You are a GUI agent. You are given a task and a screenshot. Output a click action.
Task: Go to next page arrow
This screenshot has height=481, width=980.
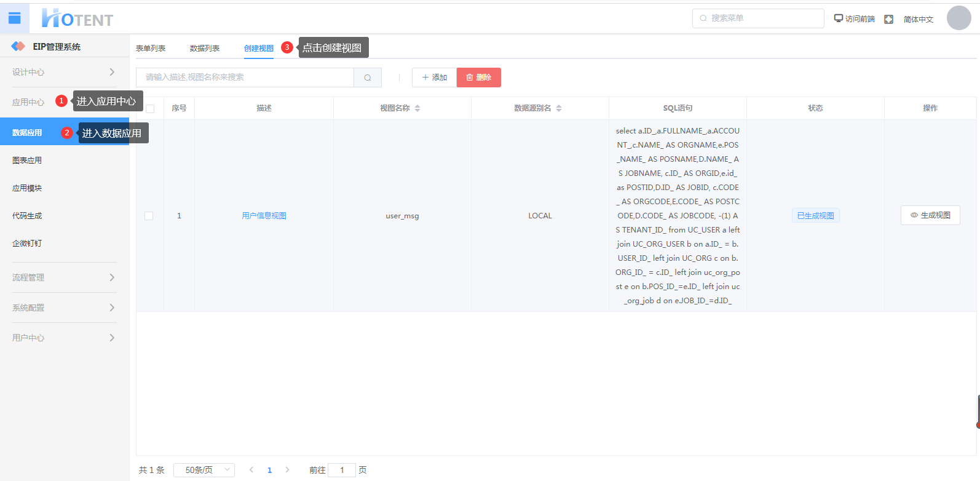(x=287, y=470)
